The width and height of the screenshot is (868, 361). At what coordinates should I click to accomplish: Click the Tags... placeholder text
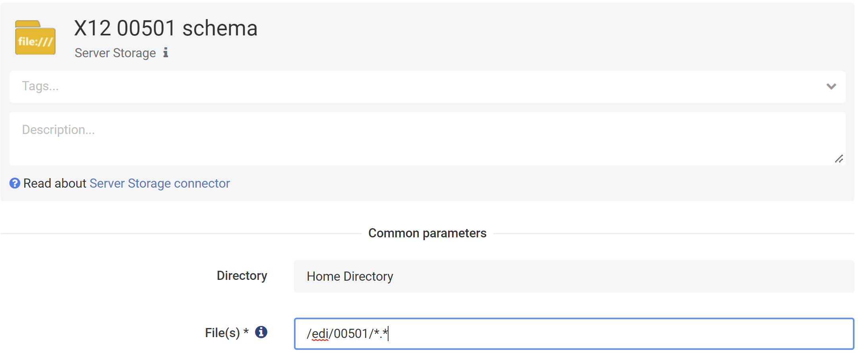40,86
